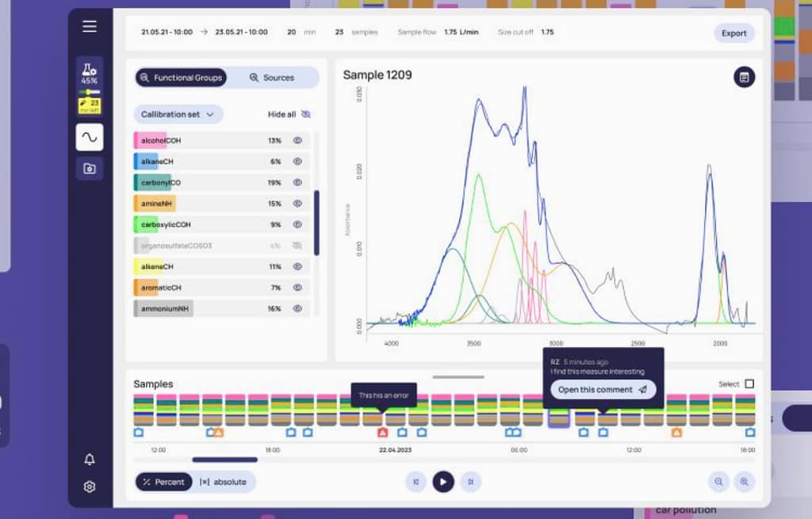
Task: Tick the Select checkbox in Samples
Action: tap(749, 384)
